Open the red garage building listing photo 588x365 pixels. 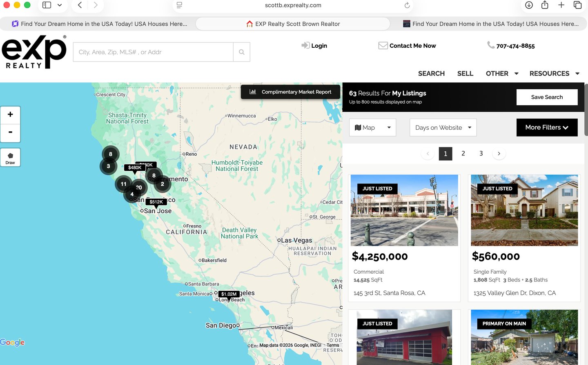pos(404,337)
